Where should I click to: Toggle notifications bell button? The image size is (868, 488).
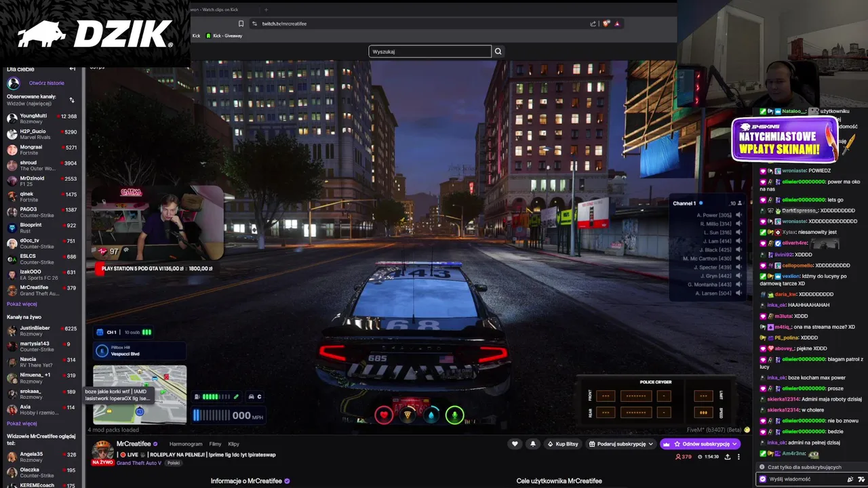click(x=533, y=444)
